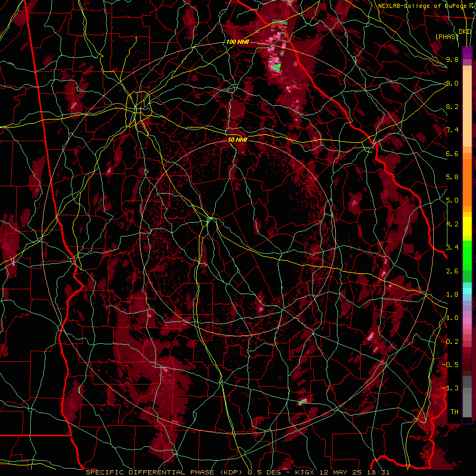Viewport: 476px width, 476px height.
Task: Click the 9.0 scale value
Action: tap(452, 83)
